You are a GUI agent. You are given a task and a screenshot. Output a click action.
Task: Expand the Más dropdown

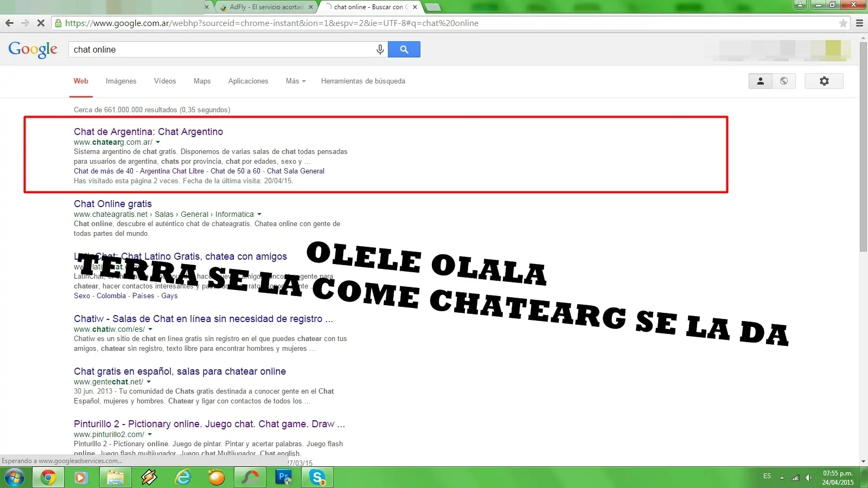[296, 81]
